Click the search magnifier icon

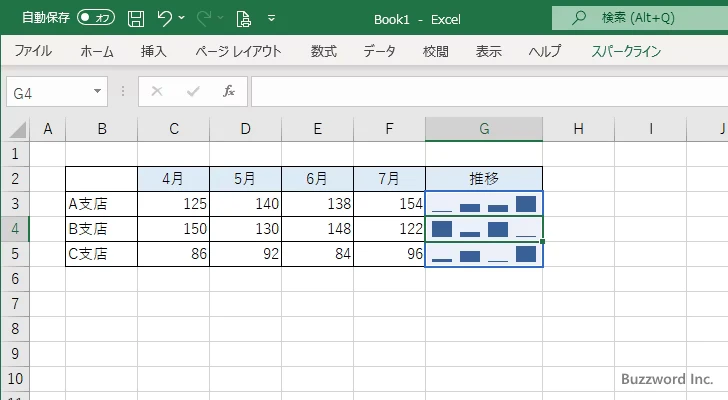coord(578,18)
